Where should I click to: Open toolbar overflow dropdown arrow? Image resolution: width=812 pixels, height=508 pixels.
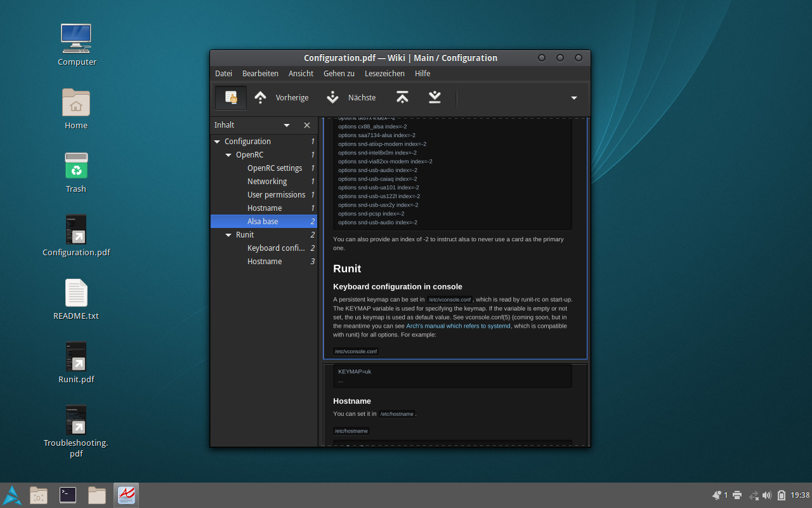[x=574, y=98]
